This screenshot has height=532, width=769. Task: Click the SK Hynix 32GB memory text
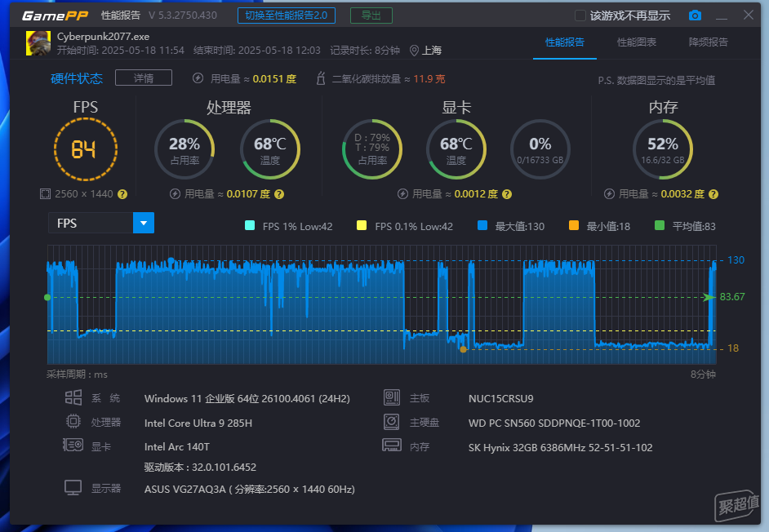[x=561, y=448]
